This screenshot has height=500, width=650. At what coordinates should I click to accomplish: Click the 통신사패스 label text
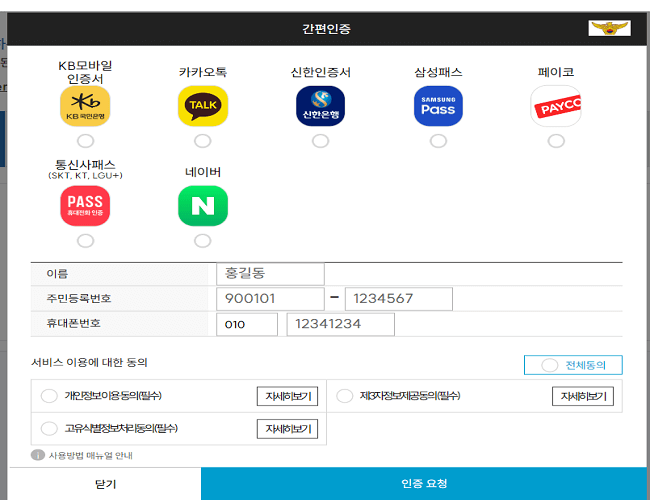pyautogui.click(x=85, y=165)
